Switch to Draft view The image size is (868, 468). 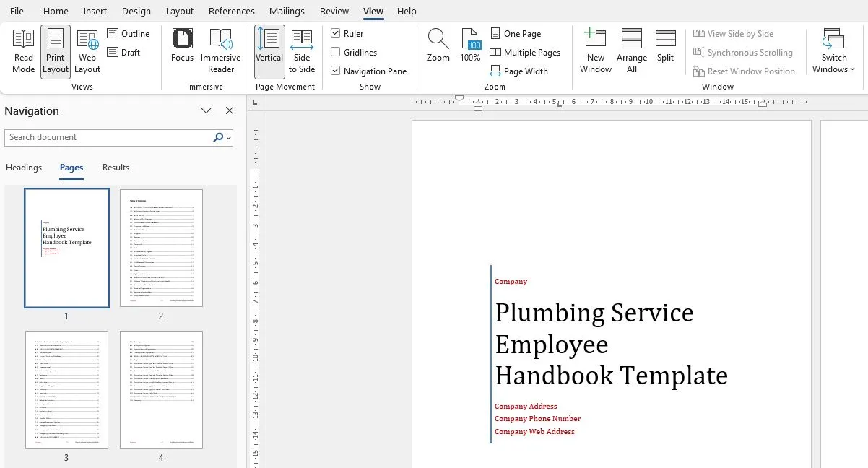(x=124, y=53)
